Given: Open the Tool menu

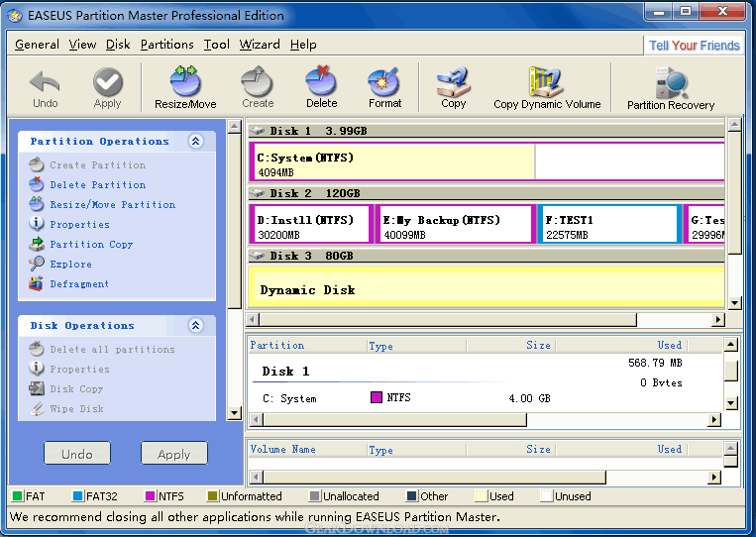Looking at the screenshot, I should (x=216, y=45).
